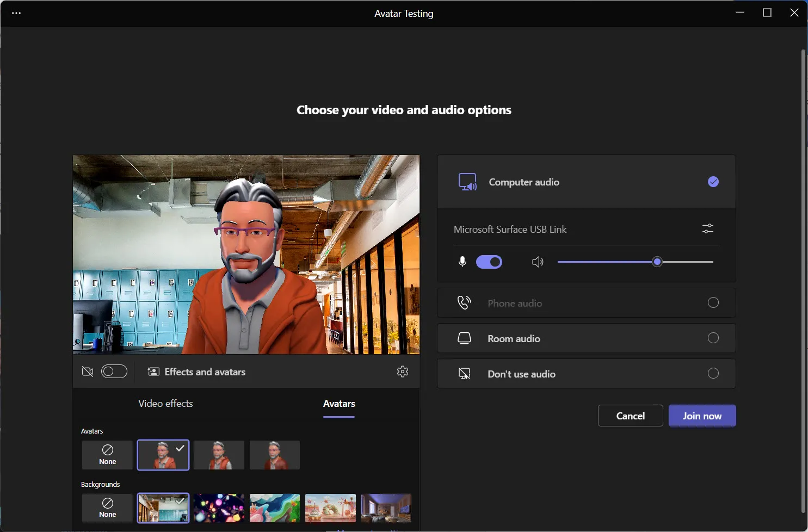Click the Phone audio handset icon
This screenshot has height=532, width=808.
(x=464, y=302)
